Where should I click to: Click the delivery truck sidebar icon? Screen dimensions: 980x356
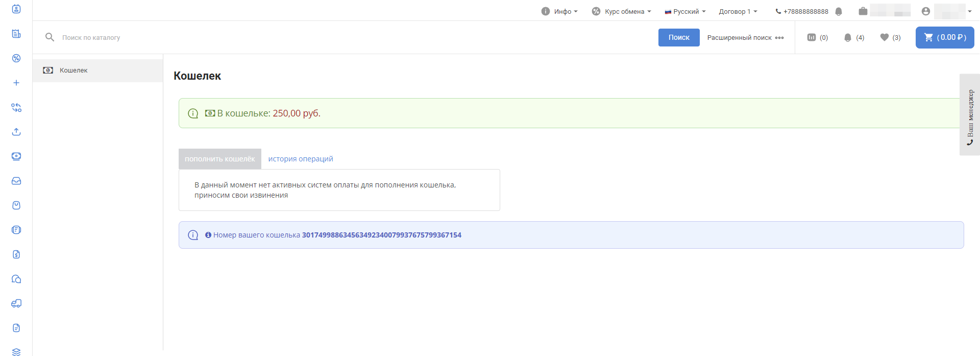(16, 303)
